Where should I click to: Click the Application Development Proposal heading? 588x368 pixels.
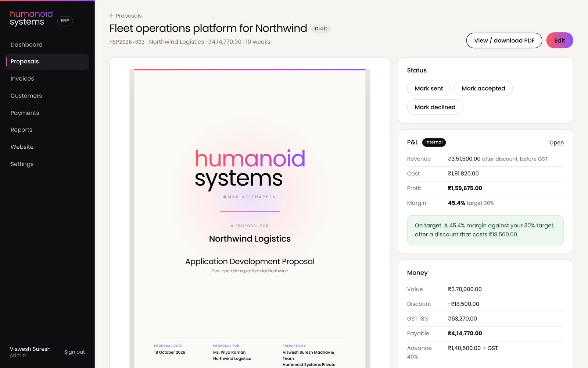pyautogui.click(x=250, y=262)
